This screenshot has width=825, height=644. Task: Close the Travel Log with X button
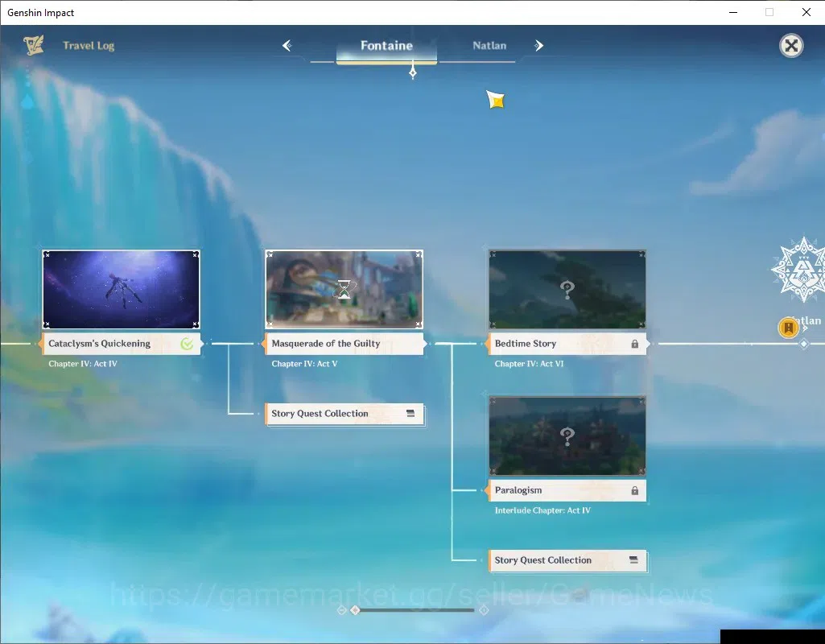coord(791,46)
